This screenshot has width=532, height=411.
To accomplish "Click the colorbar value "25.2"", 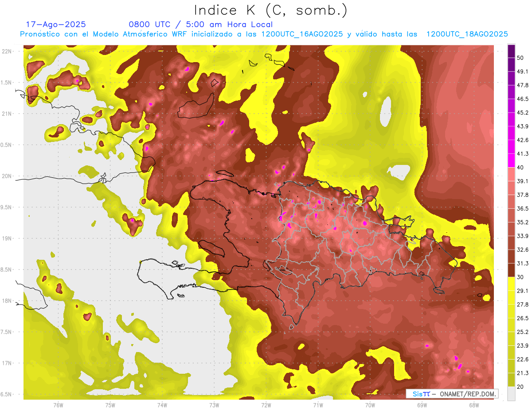I will pos(523,332).
